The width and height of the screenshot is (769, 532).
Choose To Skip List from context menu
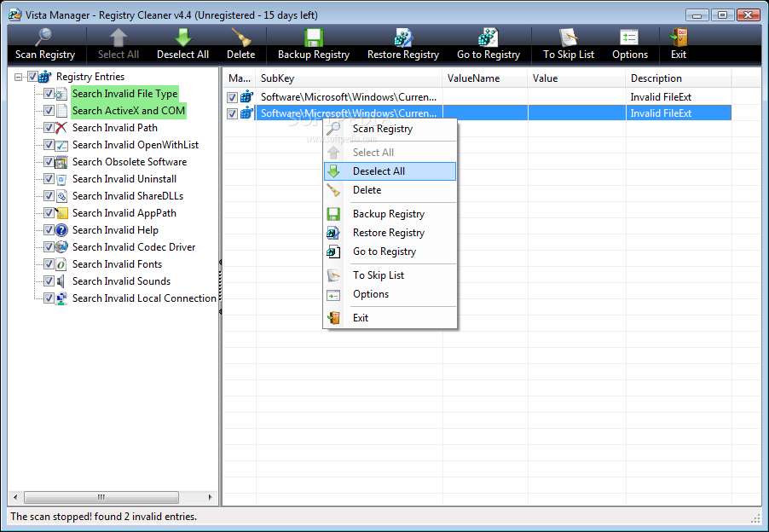click(x=390, y=275)
